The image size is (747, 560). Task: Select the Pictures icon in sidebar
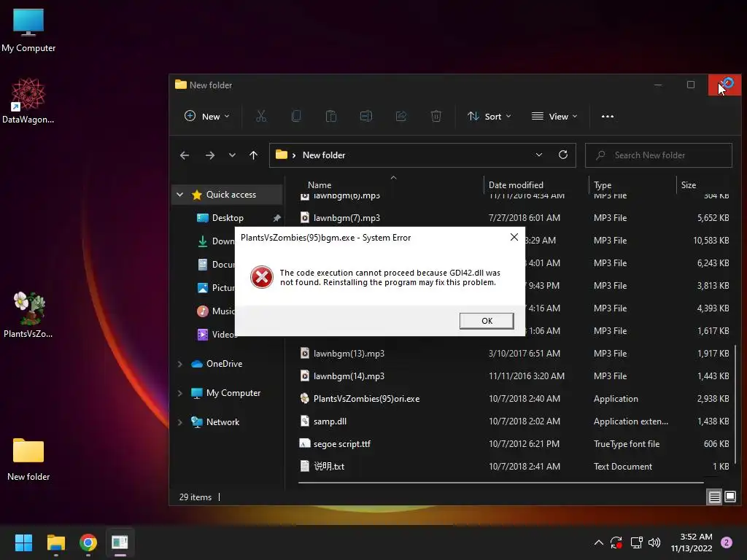[x=203, y=287]
